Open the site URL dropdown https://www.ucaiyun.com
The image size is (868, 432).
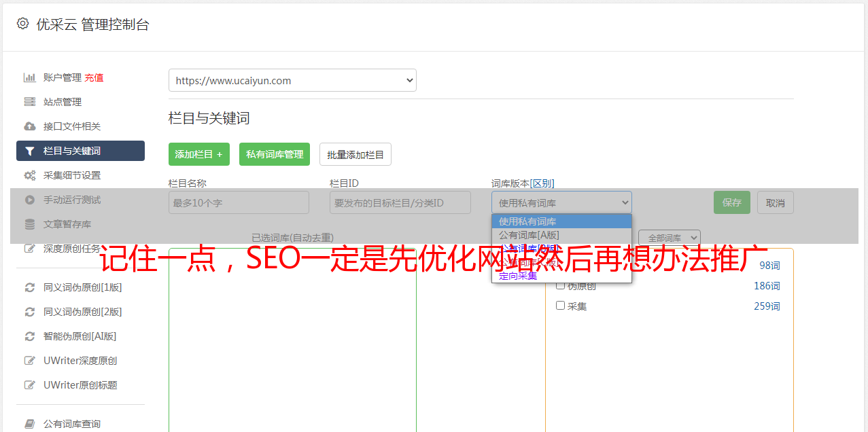point(292,80)
